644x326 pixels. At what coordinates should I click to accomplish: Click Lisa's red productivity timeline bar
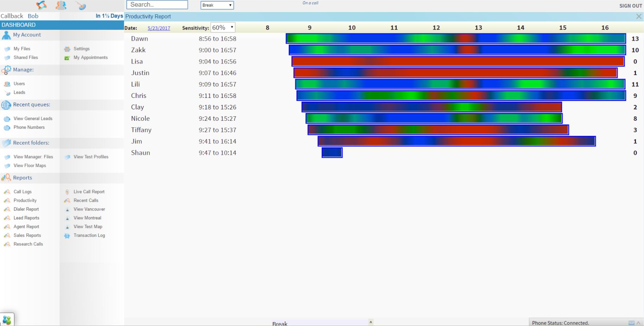pyautogui.click(x=458, y=61)
